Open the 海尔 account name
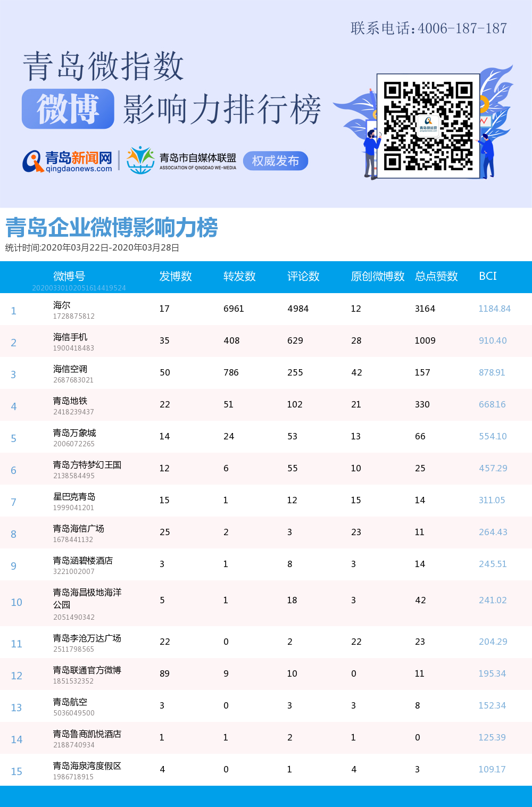Screen dimensions: 532x807 [62, 305]
